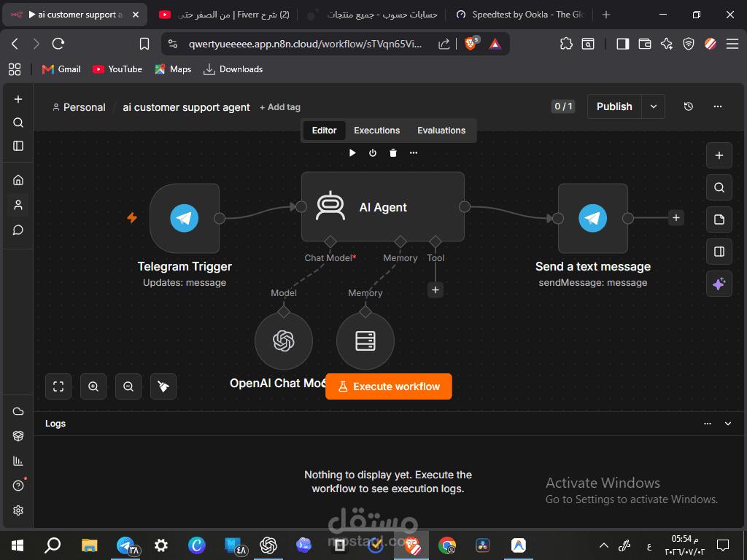Click the browser address bar URL
Image resolution: width=747 pixels, height=560 pixels.
point(305,44)
